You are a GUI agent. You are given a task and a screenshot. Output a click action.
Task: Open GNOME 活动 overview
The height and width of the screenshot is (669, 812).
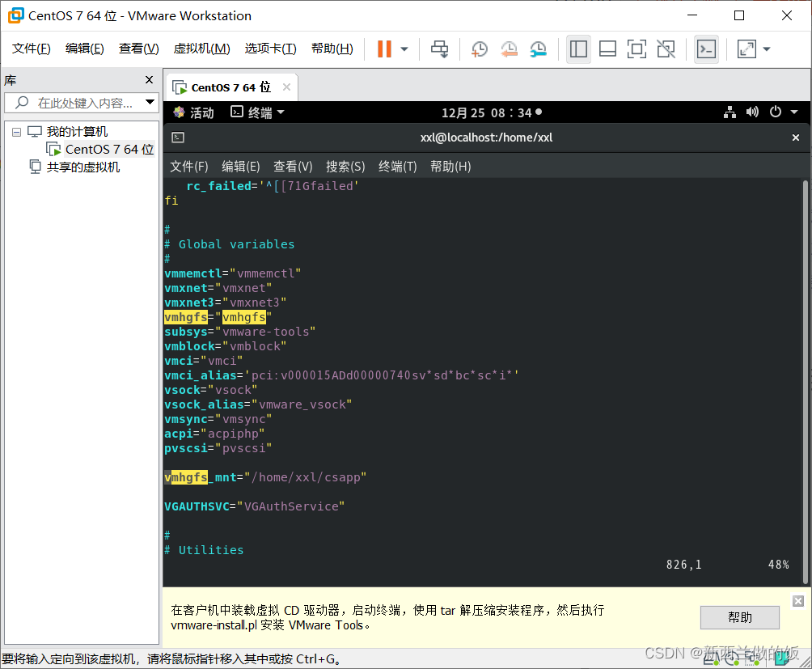tap(194, 112)
